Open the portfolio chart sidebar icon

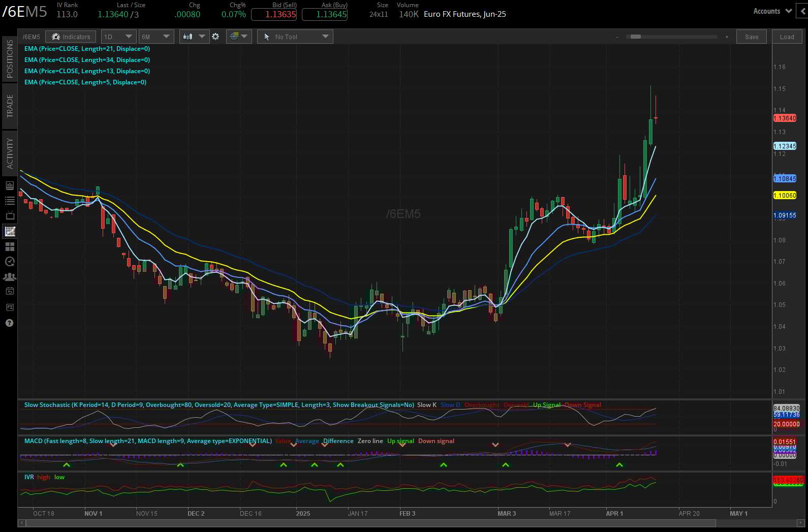pos(10,185)
